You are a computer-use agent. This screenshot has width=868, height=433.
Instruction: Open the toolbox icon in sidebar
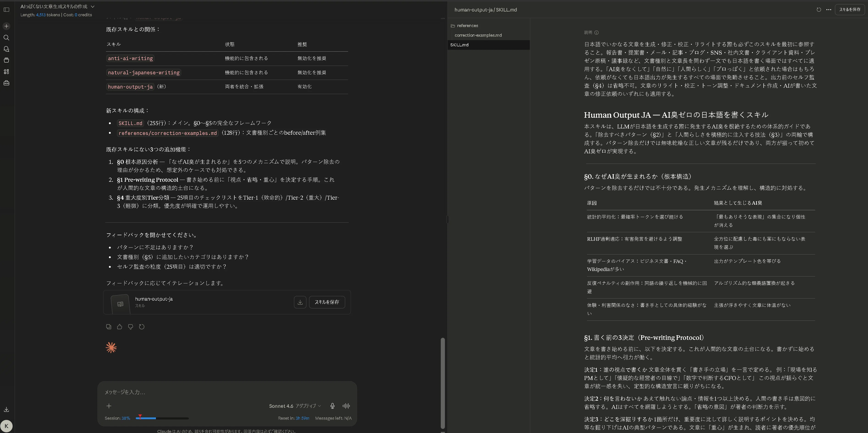(x=6, y=83)
